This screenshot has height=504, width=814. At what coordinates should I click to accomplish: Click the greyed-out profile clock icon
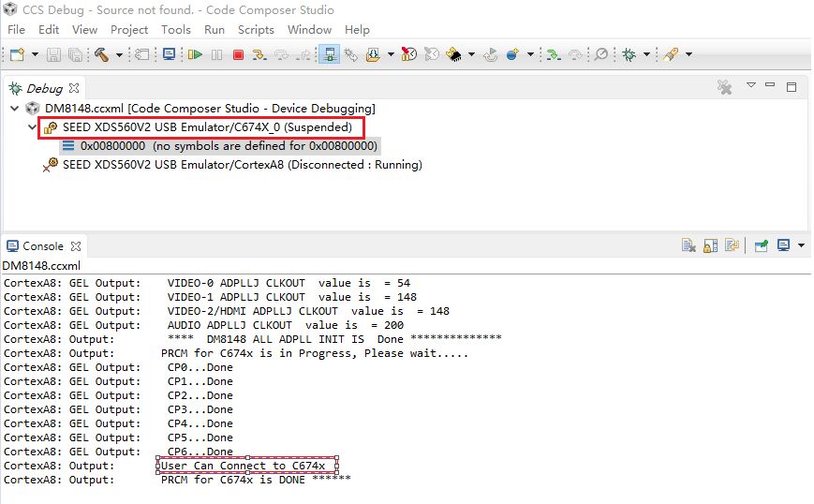(432, 54)
